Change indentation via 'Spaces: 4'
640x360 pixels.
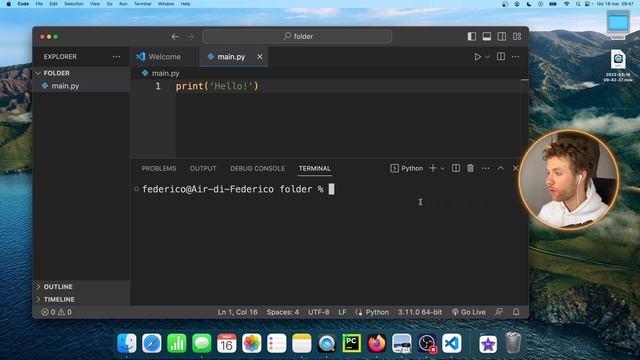(282, 312)
